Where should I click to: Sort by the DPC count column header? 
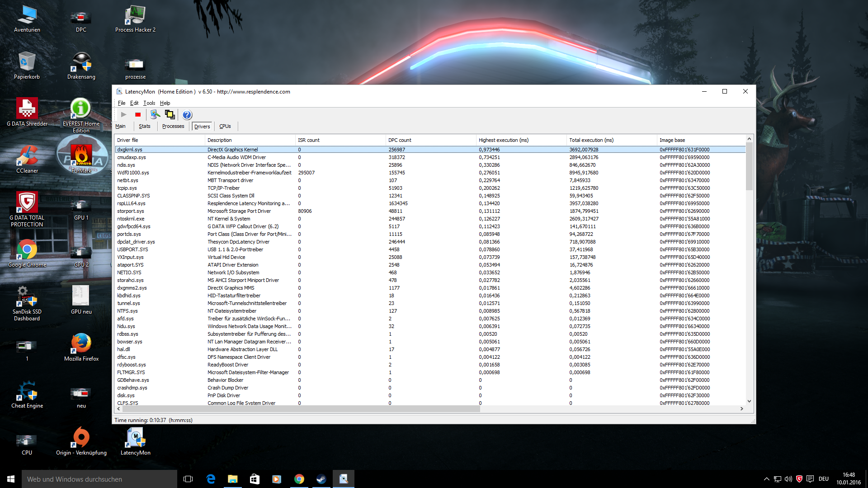pyautogui.click(x=400, y=140)
